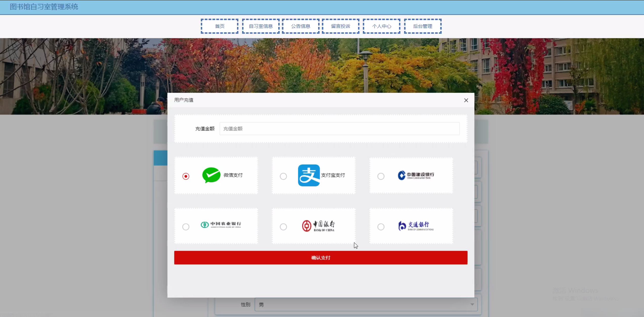Choose the 中国建设银行 radio button
This screenshot has height=317, width=644.
pyautogui.click(x=381, y=176)
